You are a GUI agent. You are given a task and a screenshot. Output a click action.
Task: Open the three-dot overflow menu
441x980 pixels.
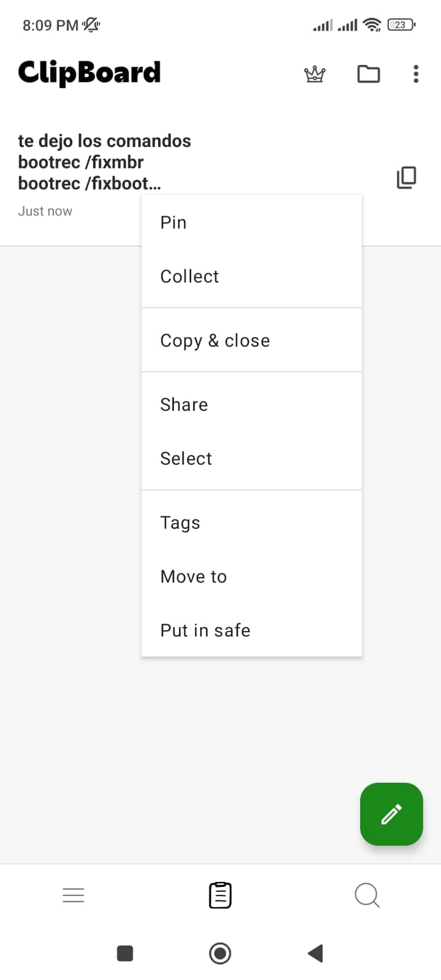coord(416,74)
